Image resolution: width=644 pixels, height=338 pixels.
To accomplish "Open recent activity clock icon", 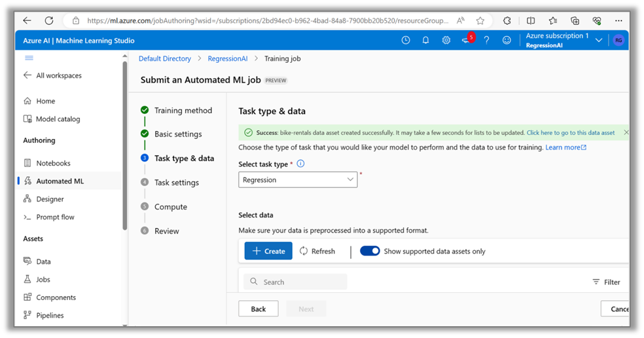I will click(x=405, y=41).
